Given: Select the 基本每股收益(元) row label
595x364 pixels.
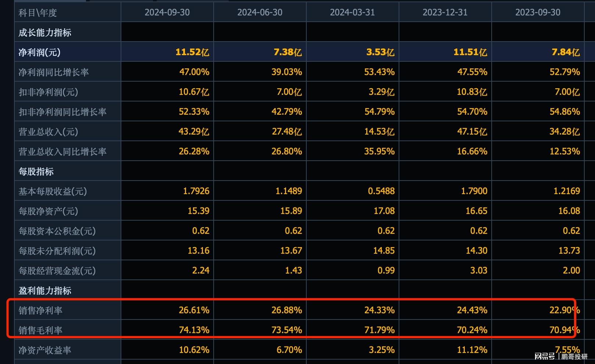Looking at the screenshot, I should (53, 192).
